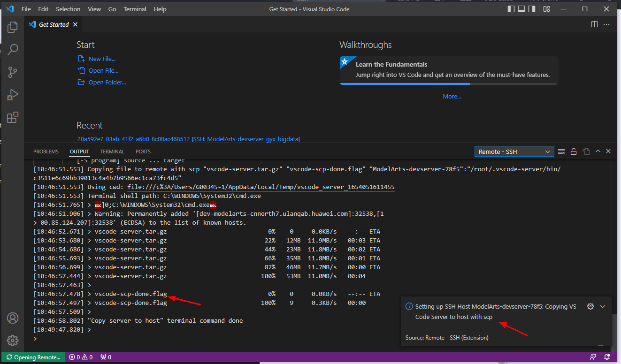Image resolution: width=621 pixels, height=364 pixels.
Task: Open the Manage gear in activity bar
Action: (x=13, y=341)
